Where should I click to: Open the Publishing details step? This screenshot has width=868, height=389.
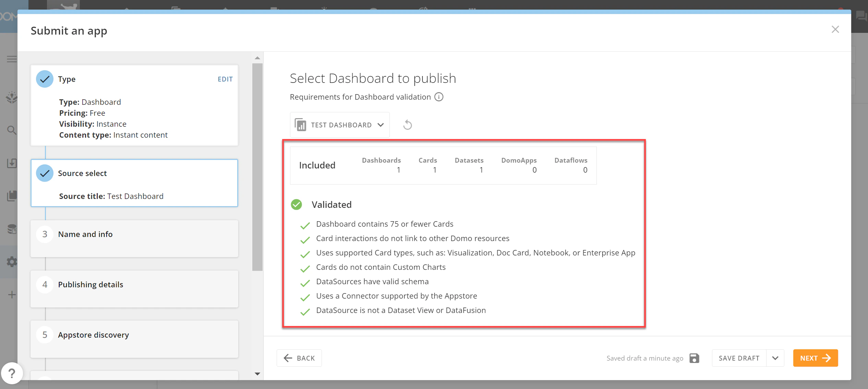tap(134, 289)
